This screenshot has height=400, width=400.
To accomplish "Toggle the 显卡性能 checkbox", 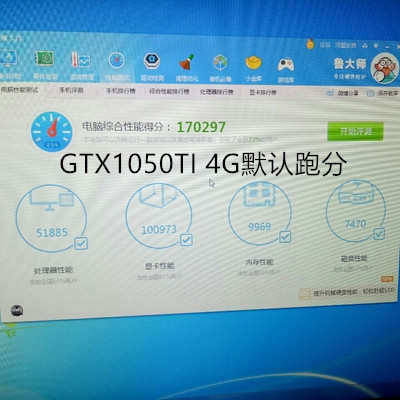I will tap(186, 239).
